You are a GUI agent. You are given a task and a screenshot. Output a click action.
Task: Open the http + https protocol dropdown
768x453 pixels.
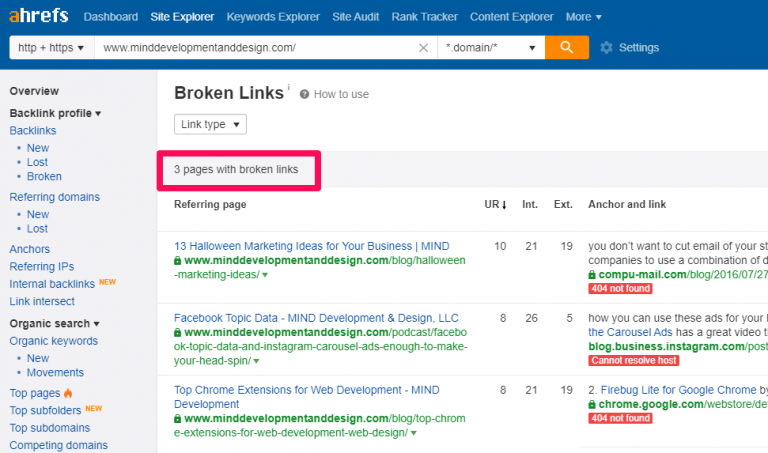[51, 48]
